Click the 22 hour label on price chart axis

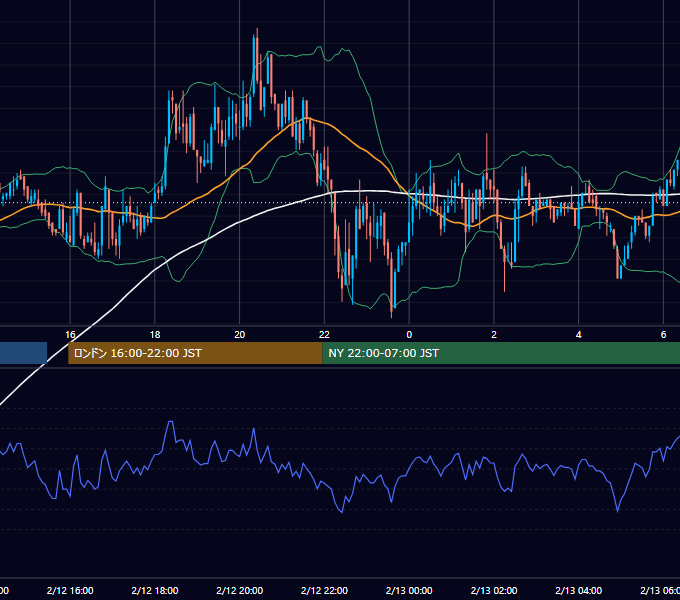point(324,335)
